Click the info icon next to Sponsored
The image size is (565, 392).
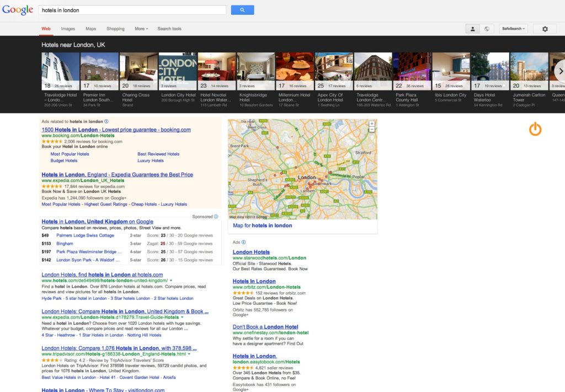(216, 217)
